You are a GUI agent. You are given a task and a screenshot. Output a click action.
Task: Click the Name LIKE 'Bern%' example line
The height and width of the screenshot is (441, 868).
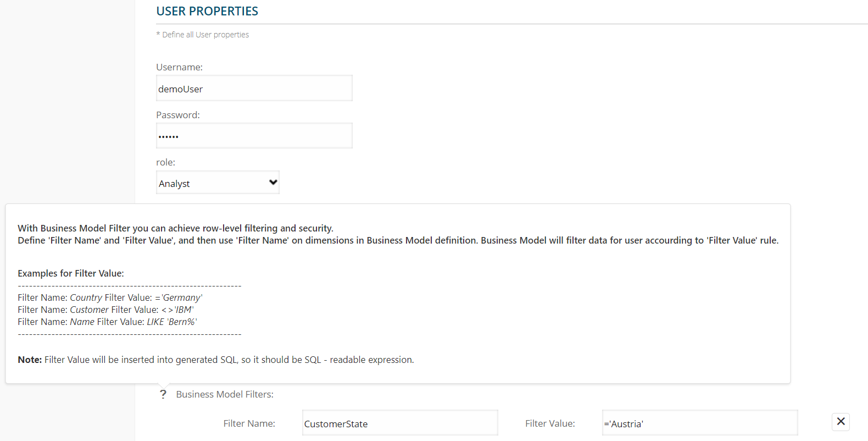pyautogui.click(x=107, y=322)
